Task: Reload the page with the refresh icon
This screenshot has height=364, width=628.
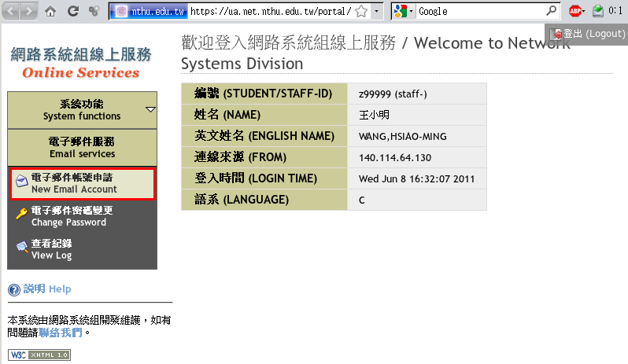Action: coord(72,11)
